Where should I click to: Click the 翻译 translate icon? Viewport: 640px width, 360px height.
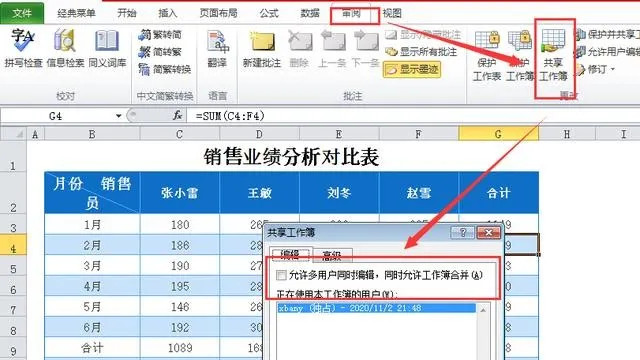point(217,42)
